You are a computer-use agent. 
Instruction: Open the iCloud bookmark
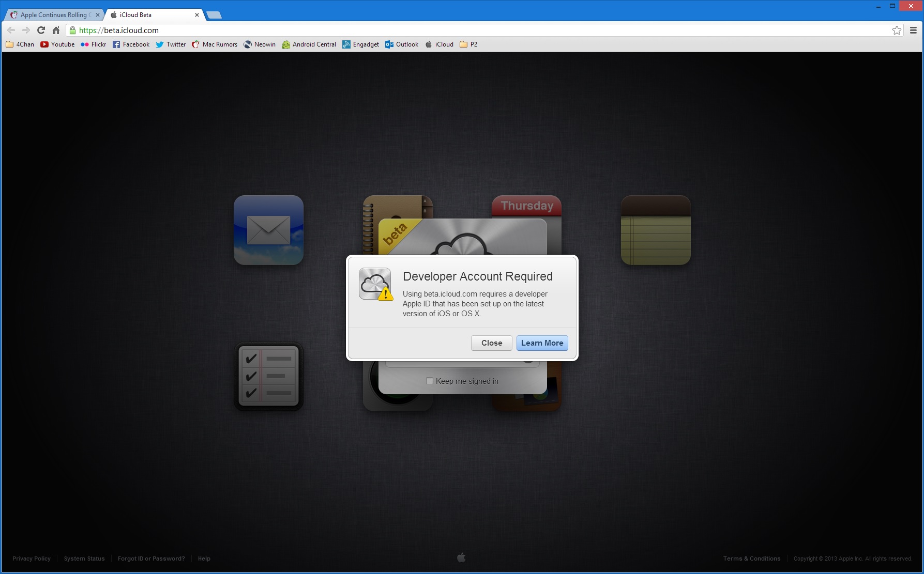pyautogui.click(x=439, y=44)
